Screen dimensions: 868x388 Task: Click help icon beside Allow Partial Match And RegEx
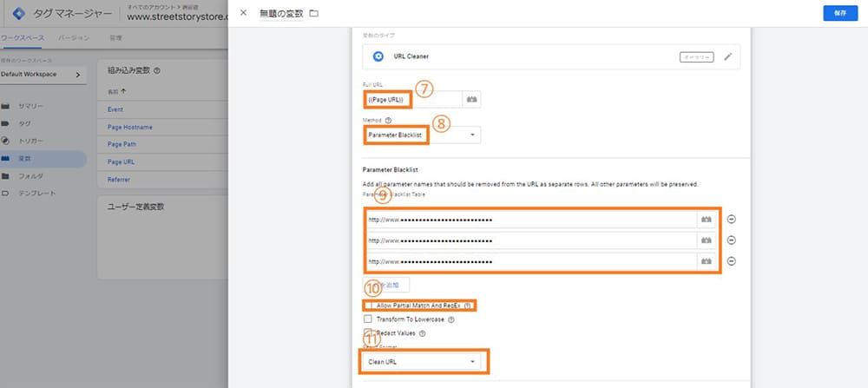[467, 306]
